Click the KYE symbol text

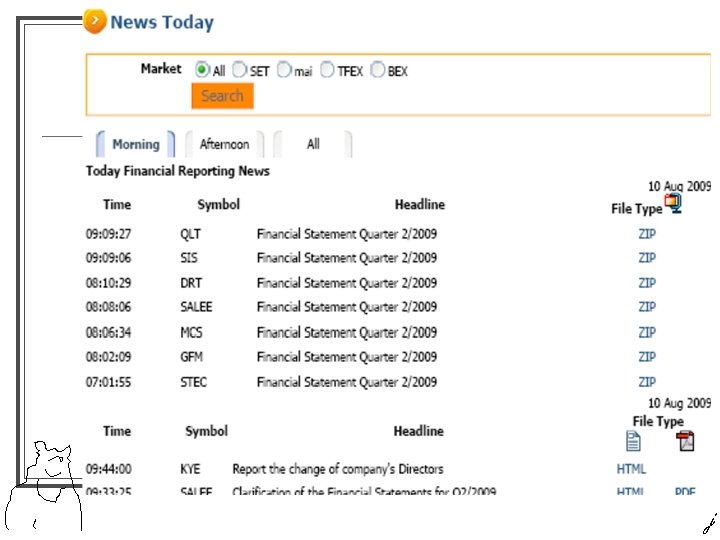(x=190, y=469)
